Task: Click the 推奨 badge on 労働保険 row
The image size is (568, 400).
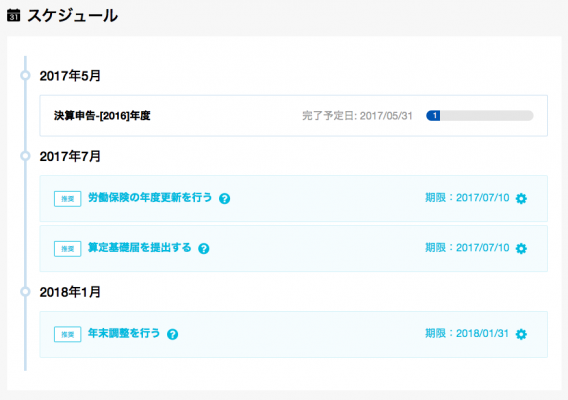Action: tap(67, 199)
